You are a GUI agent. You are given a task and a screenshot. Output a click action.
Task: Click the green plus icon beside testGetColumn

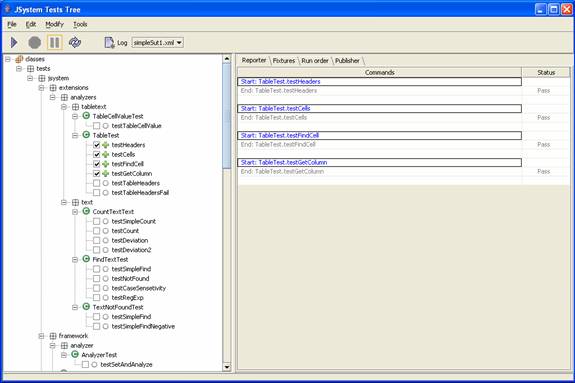click(106, 174)
